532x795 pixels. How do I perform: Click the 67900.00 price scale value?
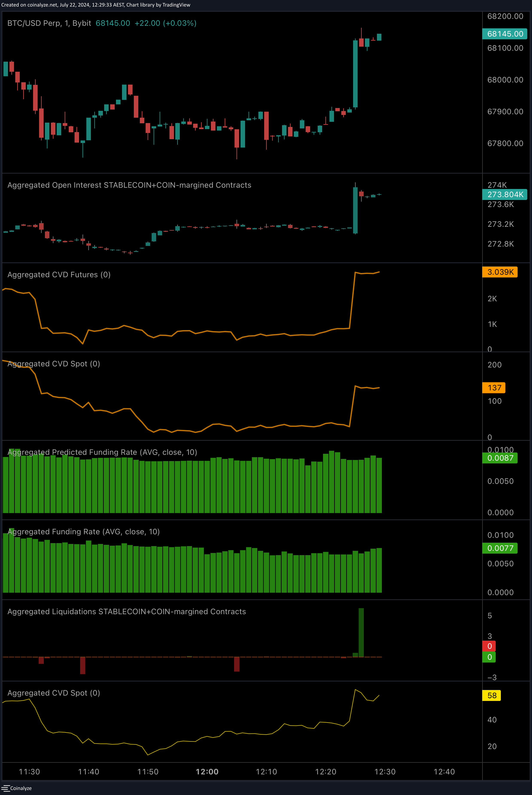[505, 112]
